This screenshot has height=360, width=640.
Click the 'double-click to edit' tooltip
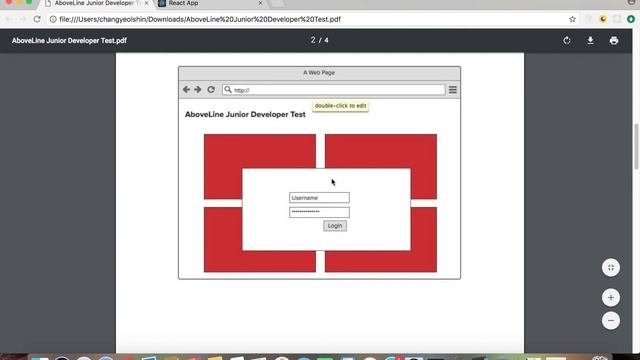pos(340,106)
